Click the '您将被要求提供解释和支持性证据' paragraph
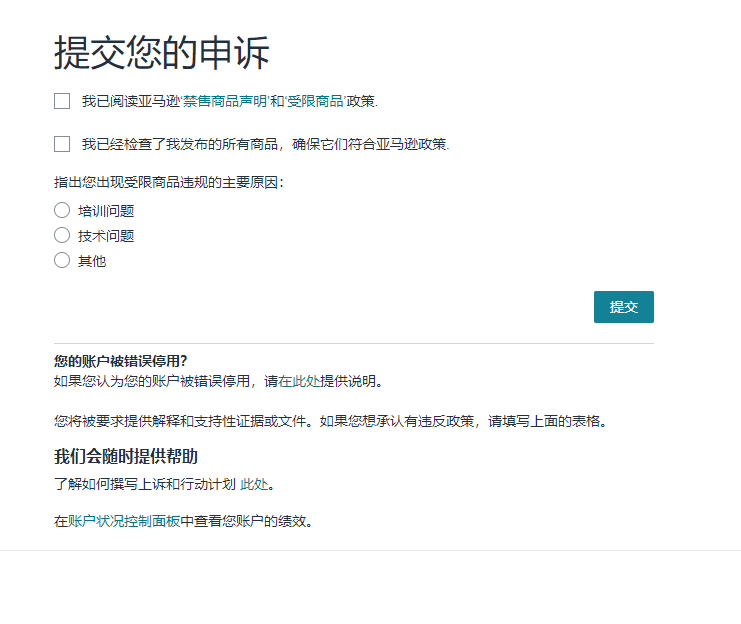Screen dimensions: 741x624 (x=330, y=421)
